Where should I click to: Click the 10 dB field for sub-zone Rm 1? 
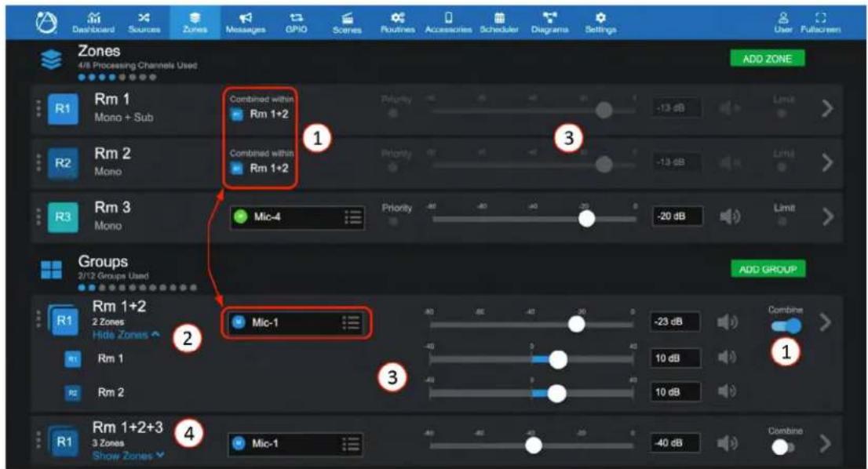[x=675, y=358]
